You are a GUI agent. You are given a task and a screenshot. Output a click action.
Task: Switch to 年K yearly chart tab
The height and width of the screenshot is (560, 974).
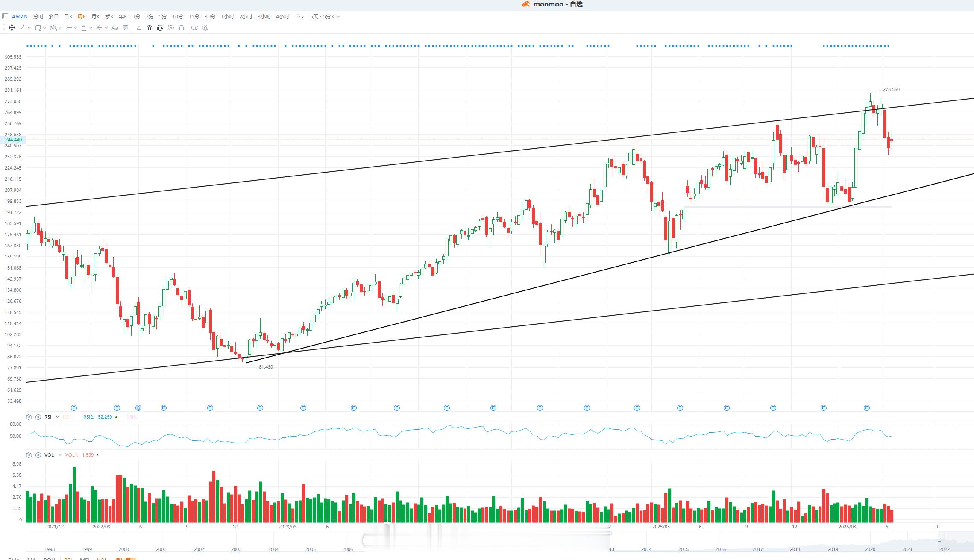[x=123, y=16]
